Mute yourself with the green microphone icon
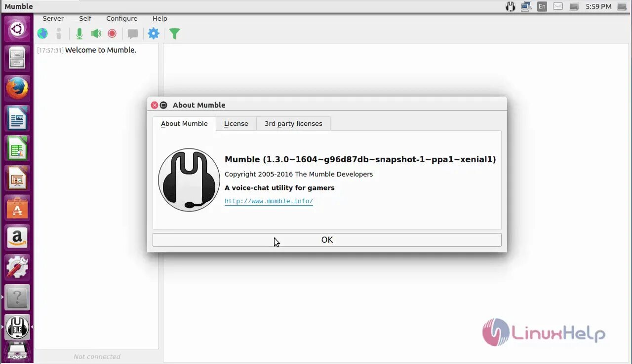Screen dimensions: 632x364 (x=79, y=34)
